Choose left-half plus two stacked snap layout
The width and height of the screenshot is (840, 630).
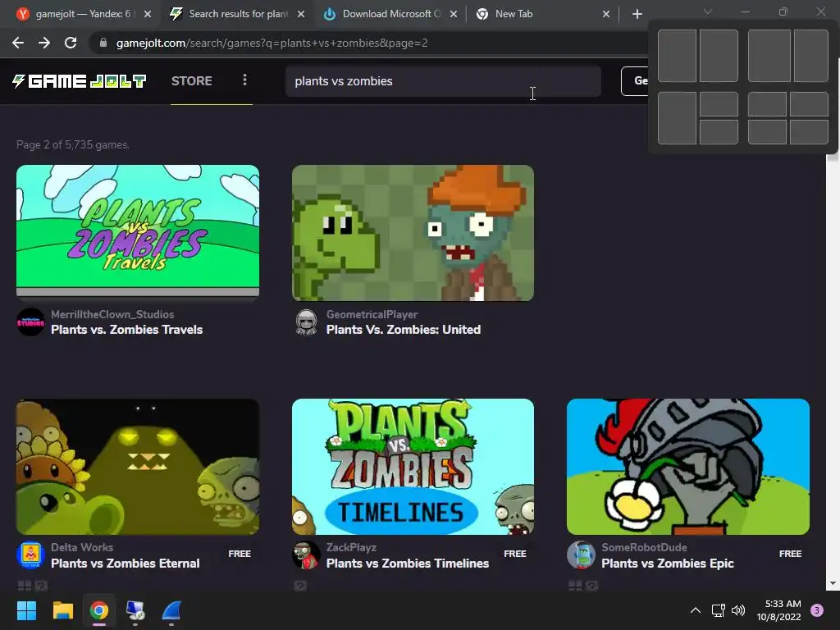(x=698, y=118)
